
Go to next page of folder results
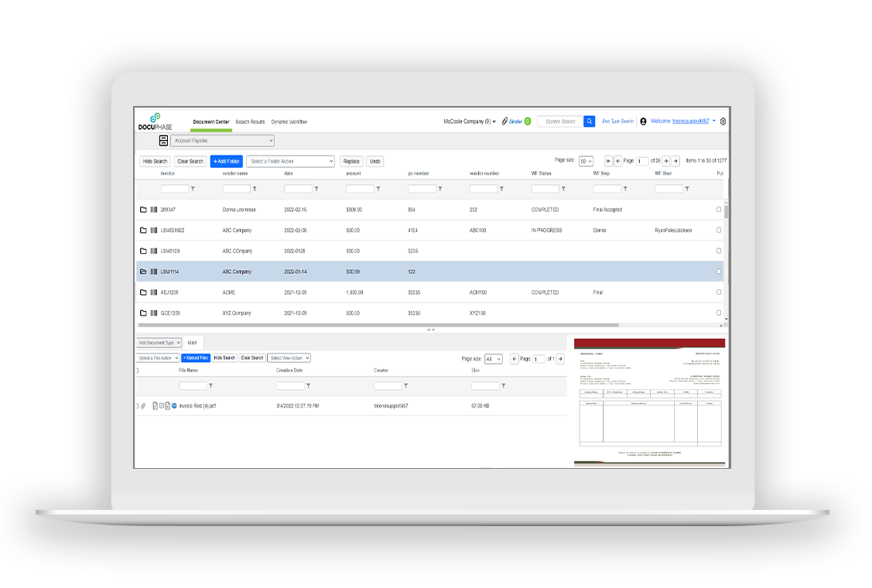click(665, 162)
